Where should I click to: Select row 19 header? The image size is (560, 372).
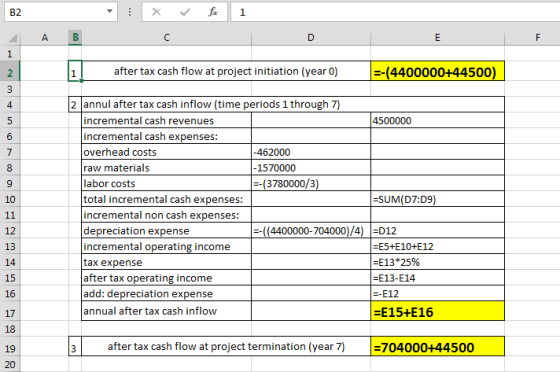10,348
